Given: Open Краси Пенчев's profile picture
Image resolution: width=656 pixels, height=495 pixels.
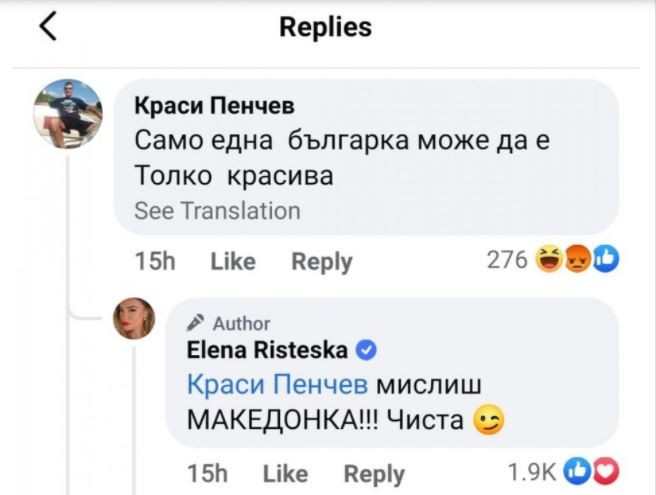Looking at the screenshot, I should [67, 114].
